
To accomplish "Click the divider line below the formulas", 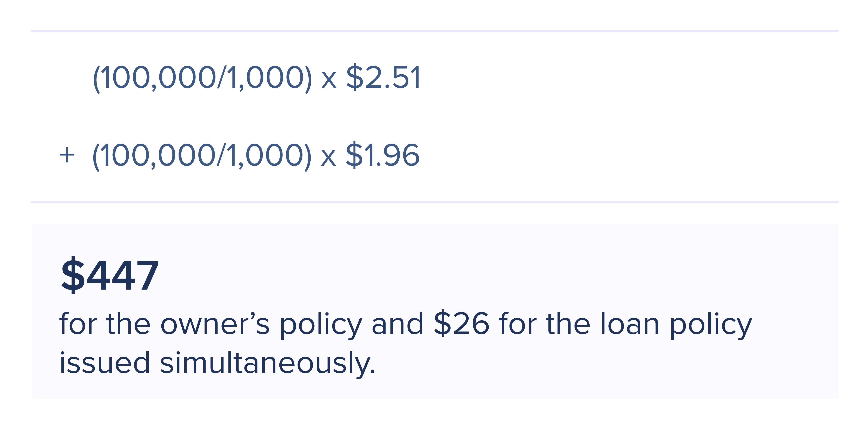I will point(435,202).
